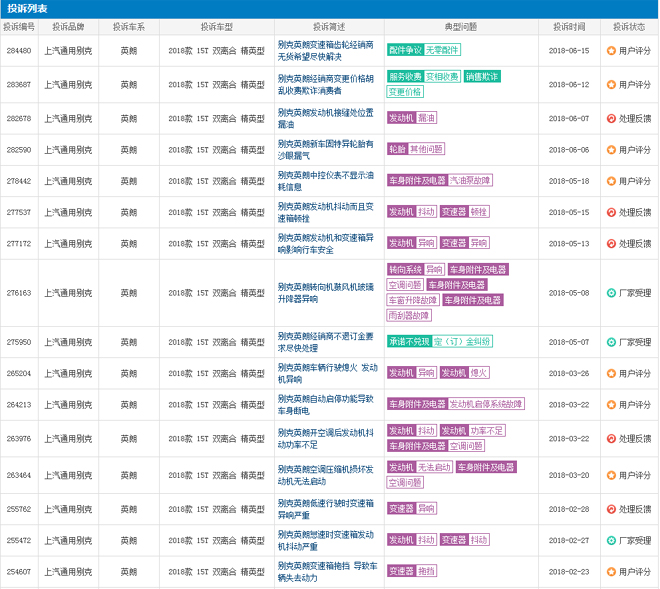This screenshot has width=660, height=589.
Task: Open complaint 别克英朗发动机接缝处位置漏油
Action: point(325,119)
